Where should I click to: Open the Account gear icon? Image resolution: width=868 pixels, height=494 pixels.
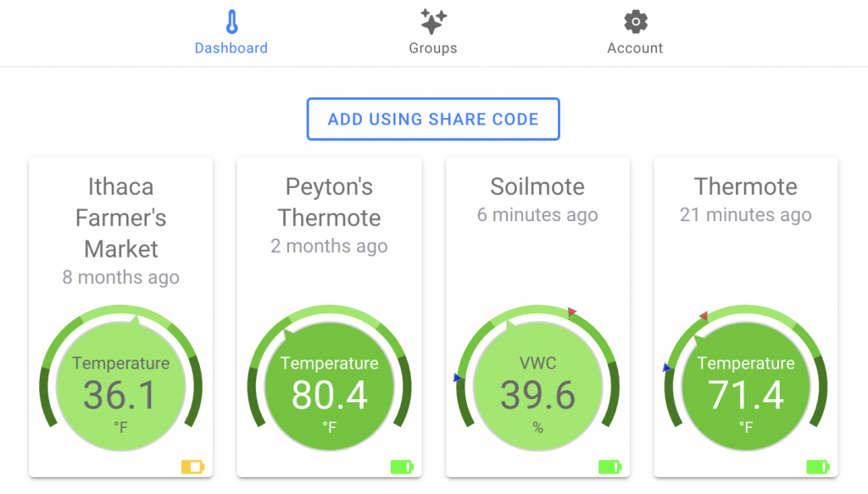click(x=636, y=21)
